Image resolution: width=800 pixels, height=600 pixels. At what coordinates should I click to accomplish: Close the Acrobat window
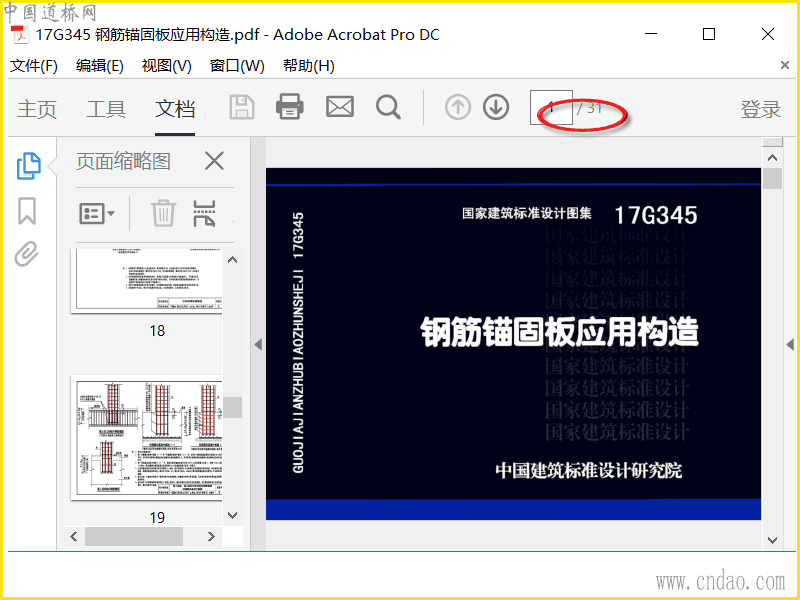coord(768,34)
